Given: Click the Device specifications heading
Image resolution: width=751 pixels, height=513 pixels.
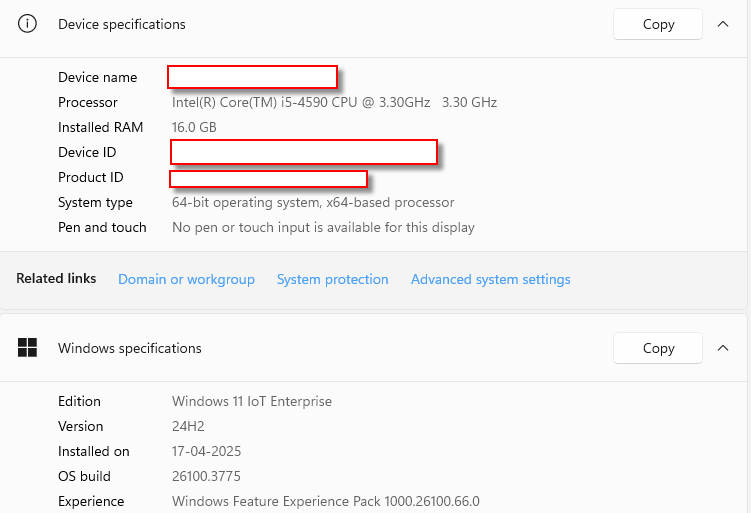Looking at the screenshot, I should coord(122,24).
